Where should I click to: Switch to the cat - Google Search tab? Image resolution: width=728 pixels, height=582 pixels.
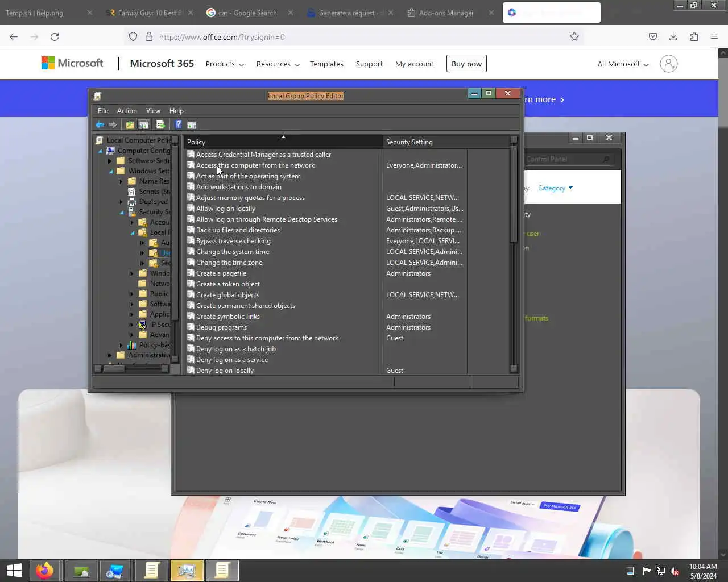point(249,13)
